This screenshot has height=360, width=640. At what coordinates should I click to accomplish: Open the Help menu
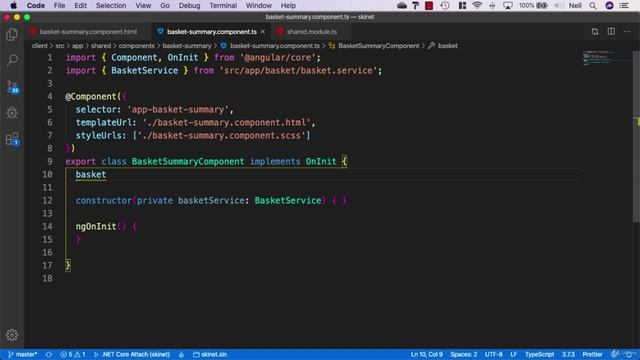tap(288, 5)
